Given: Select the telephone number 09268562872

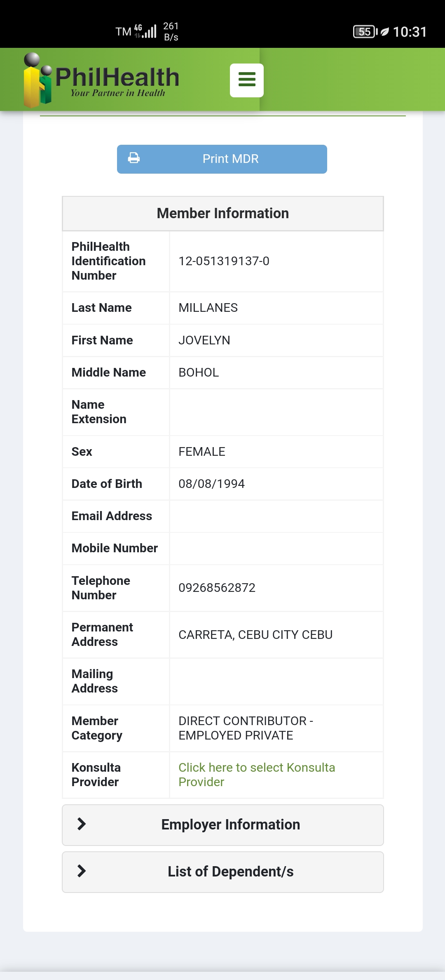Looking at the screenshot, I should click(x=217, y=588).
